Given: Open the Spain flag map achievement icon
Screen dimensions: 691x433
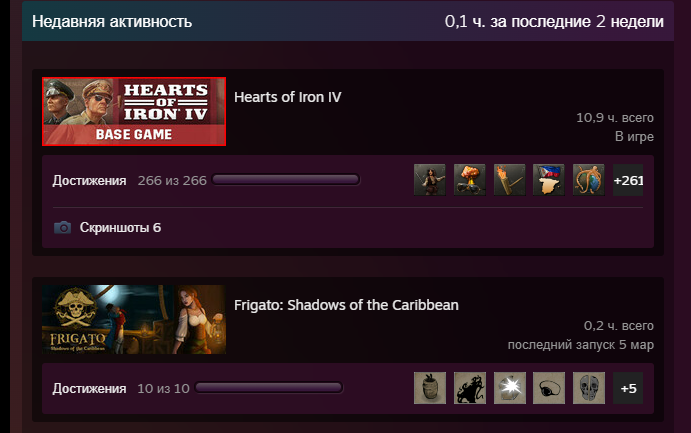Looking at the screenshot, I should pyautogui.click(x=549, y=180).
